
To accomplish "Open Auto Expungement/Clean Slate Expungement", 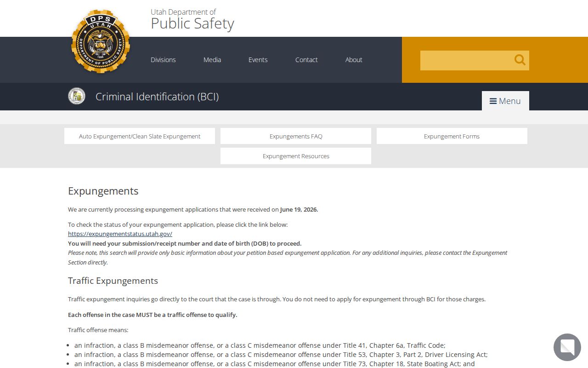I will click(x=140, y=136).
